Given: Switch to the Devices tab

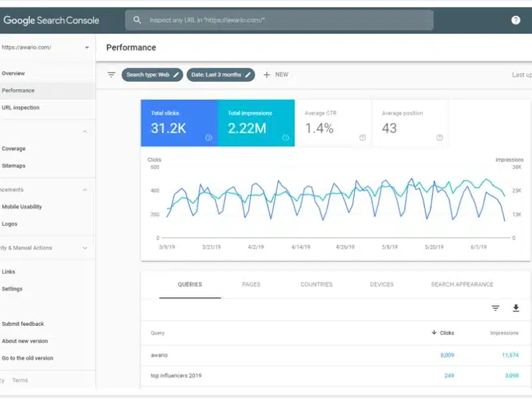Looking at the screenshot, I should click(382, 285).
